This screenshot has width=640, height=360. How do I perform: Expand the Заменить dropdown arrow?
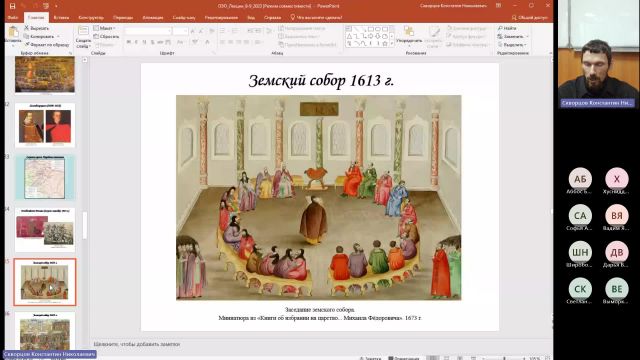tap(527, 36)
